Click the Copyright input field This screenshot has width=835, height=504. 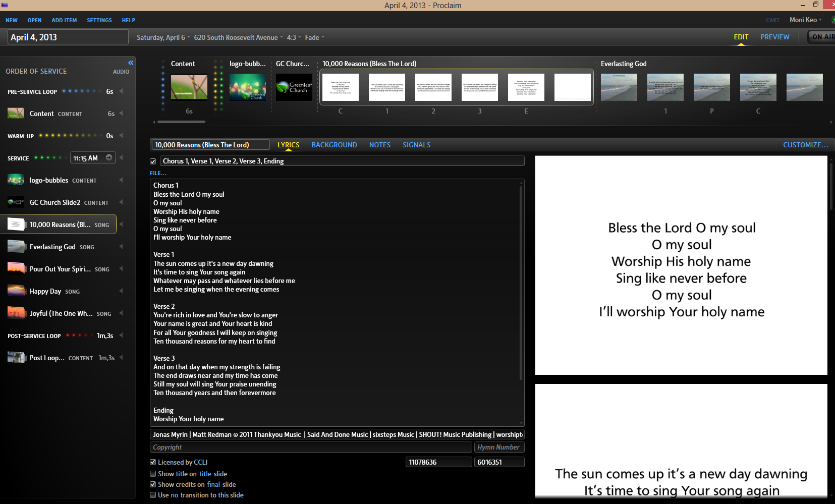pos(311,447)
